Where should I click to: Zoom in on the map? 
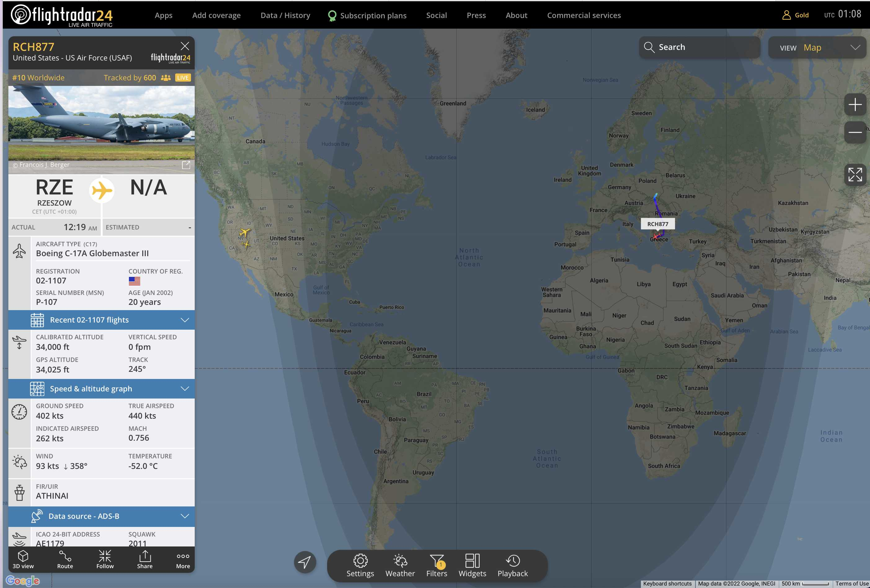[x=855, y=104]
